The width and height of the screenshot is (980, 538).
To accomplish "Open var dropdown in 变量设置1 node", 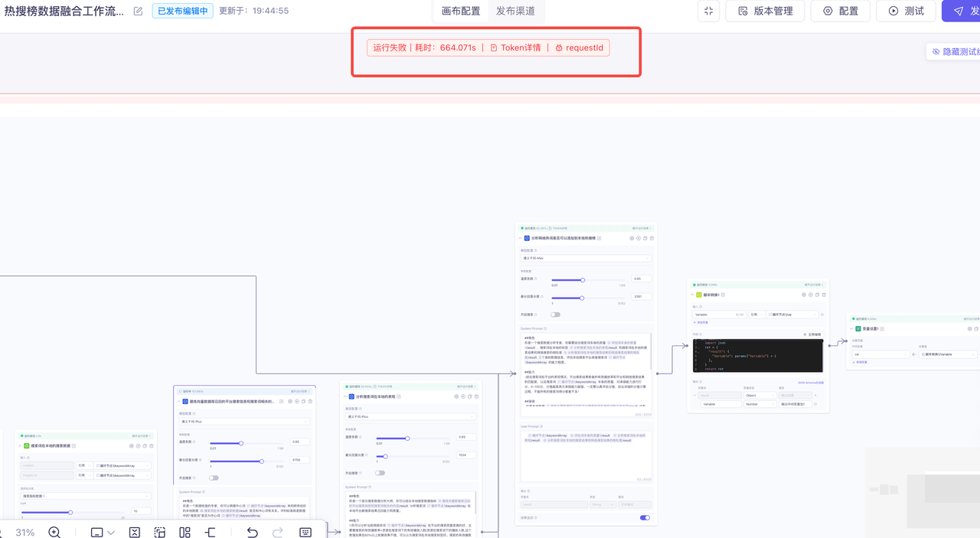I will pyautogui.click(x=880, y=354).
